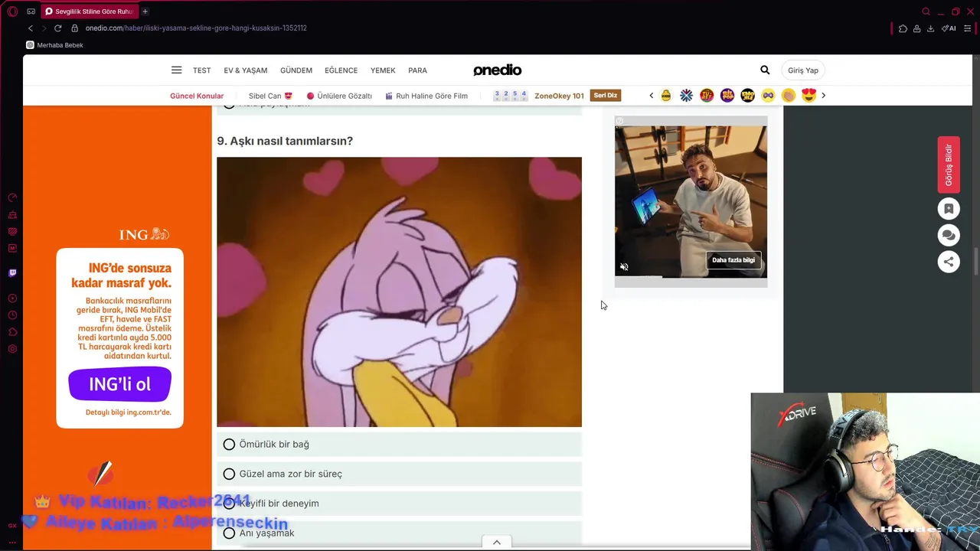Click the Extensions cube icon in toolbar
Screen dimensions: 980x551
point(903,28)
